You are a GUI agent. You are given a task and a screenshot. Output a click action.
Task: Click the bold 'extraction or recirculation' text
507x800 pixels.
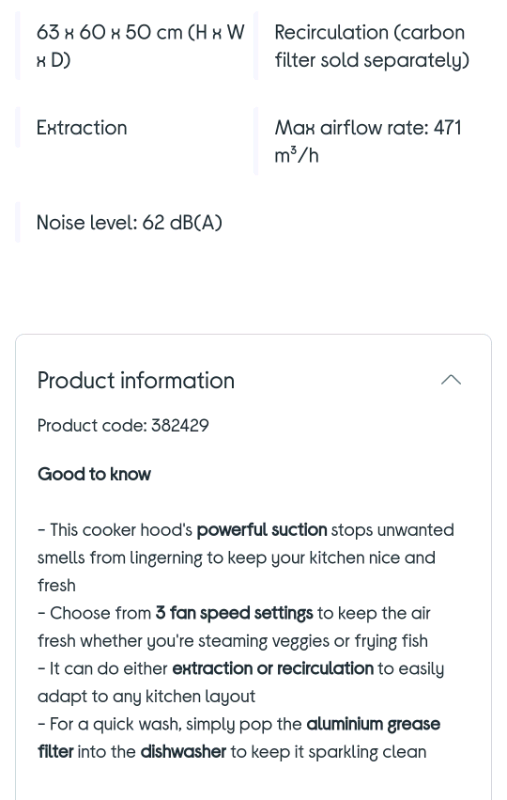point(273,668)
